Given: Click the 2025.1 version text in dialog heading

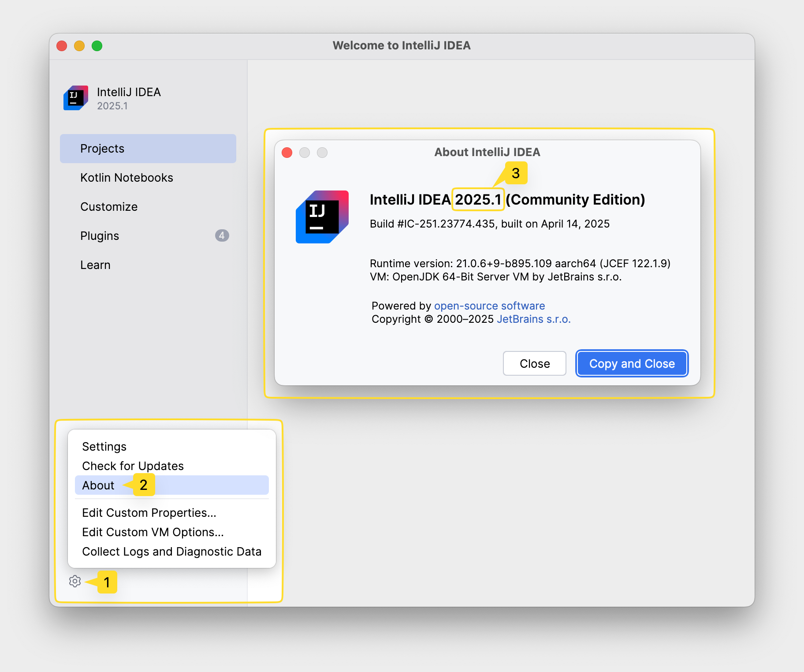Looking at the screenshot, I should click(x=478, y=200).
